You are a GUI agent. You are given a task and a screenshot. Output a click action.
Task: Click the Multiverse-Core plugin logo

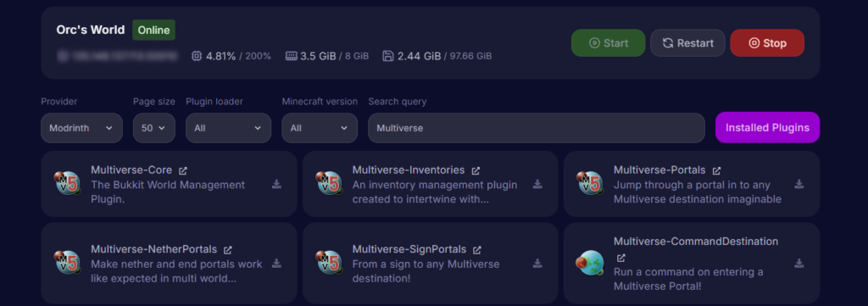pyautogui.click(x=68, y=183)
